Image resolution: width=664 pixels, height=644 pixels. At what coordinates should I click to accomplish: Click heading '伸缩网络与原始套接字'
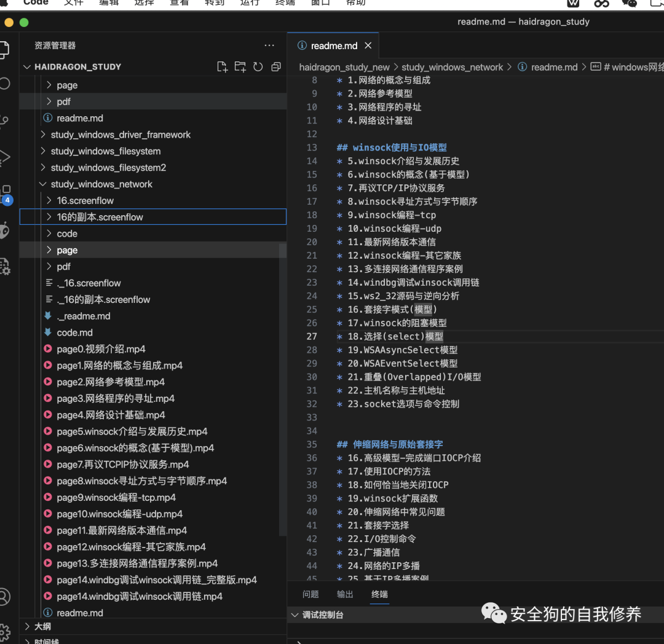(398, 444)
